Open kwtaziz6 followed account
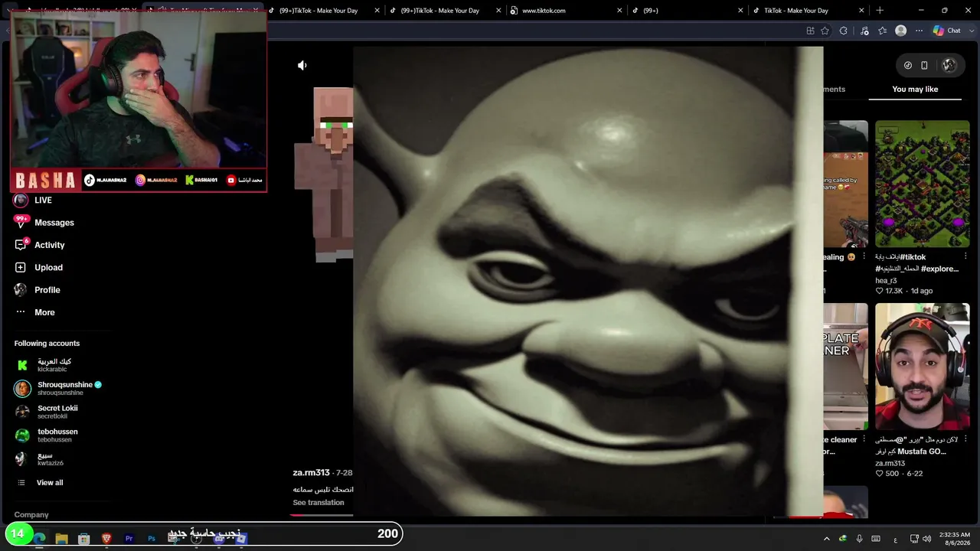This screenshot has height=551, width=980. point(40,458)
